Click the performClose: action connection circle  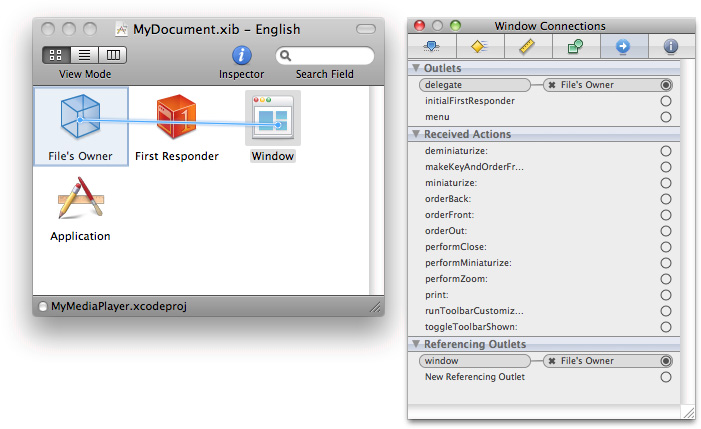[666, 247]
